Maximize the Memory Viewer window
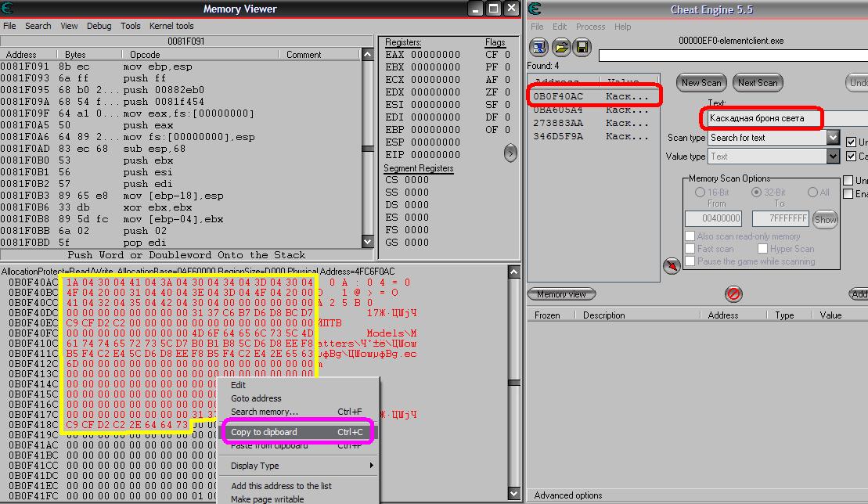The height and width of the screenshot is (504, 868). (x=493, y=9)
